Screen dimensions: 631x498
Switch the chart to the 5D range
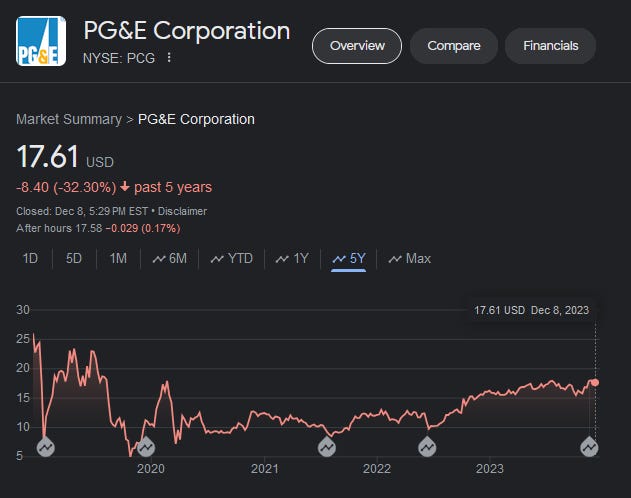click(x=74, y=259)
